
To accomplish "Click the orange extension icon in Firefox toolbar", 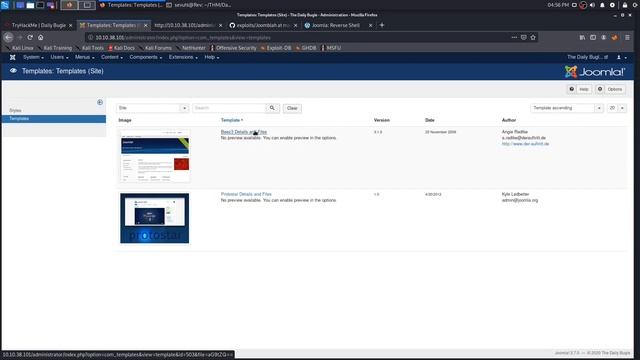I will pos(614,37).
